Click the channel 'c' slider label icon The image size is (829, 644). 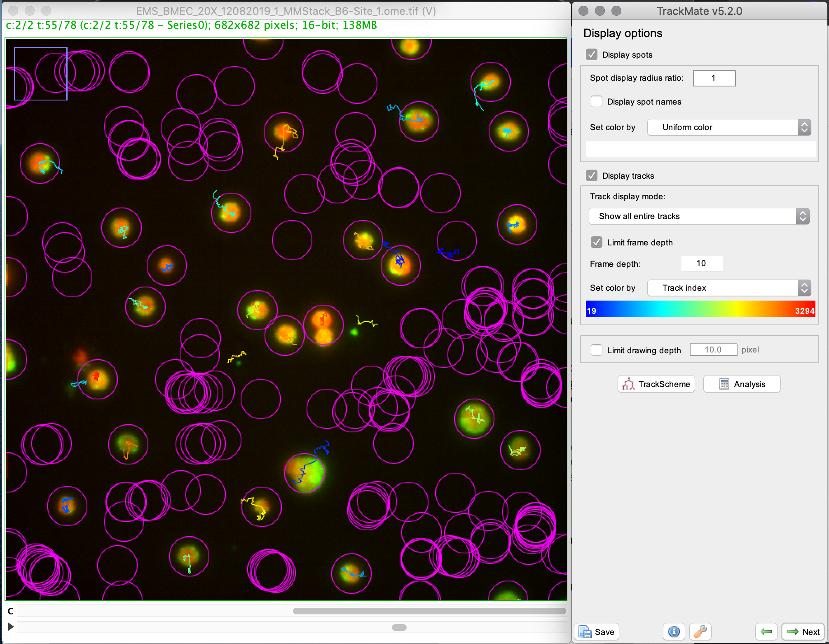[x=11, y=611]
